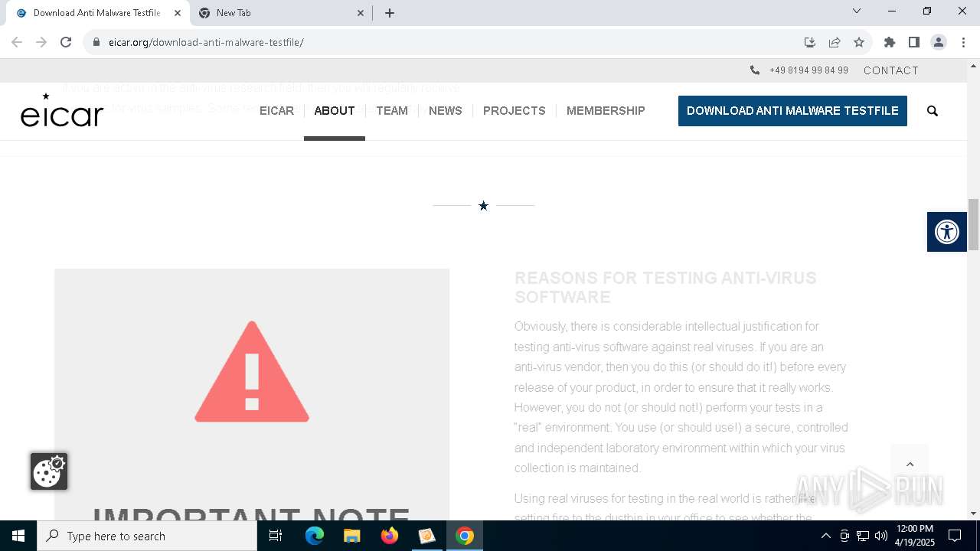The image size is (980, 551).
Task: Close the New Tab tab
Action: [361, 13]
